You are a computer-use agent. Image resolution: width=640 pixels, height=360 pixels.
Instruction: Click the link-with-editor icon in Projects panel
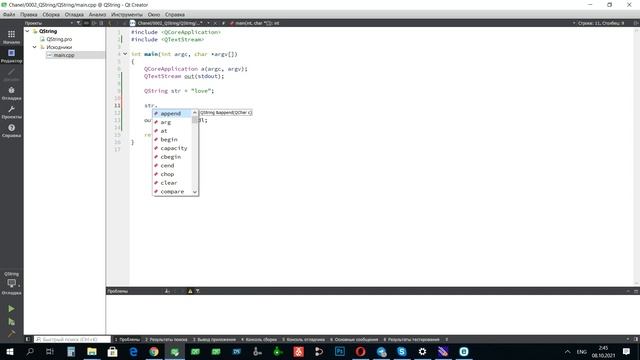[x=86, y=23]
